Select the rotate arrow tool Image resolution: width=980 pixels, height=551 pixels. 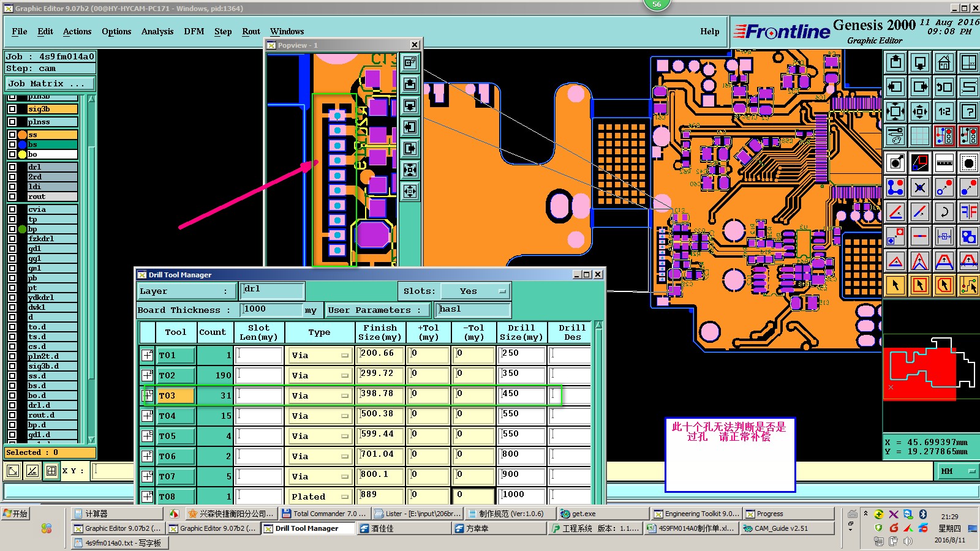[x=944, y=212]
